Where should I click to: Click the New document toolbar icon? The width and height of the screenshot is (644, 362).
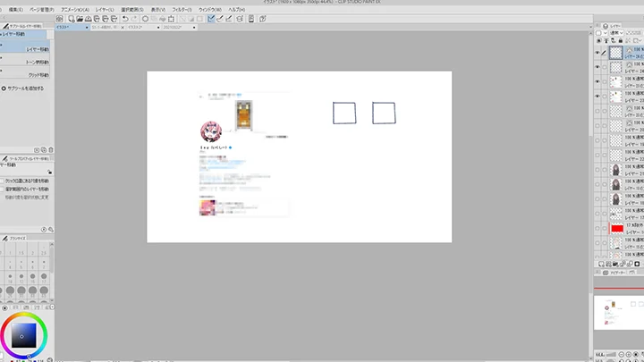point(71,19)
